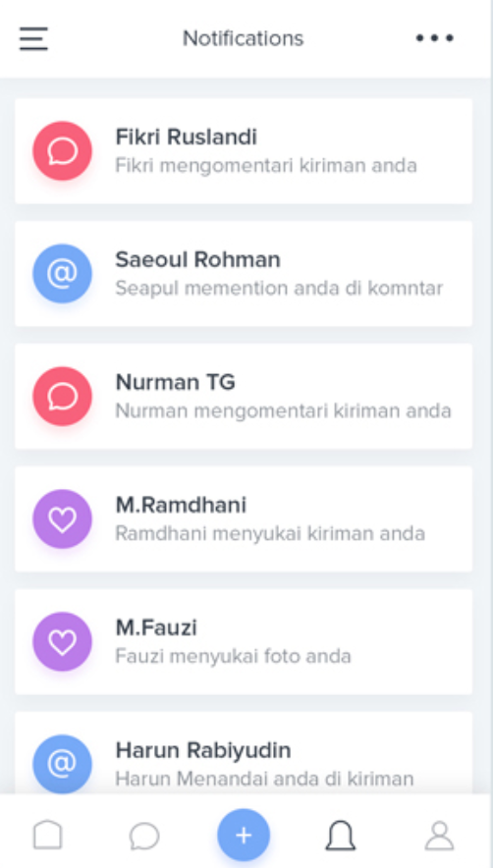493x868 pixels.
Task: Tap the mention icon beside Saeoul Rohman
Action: [x=62, y=274]
